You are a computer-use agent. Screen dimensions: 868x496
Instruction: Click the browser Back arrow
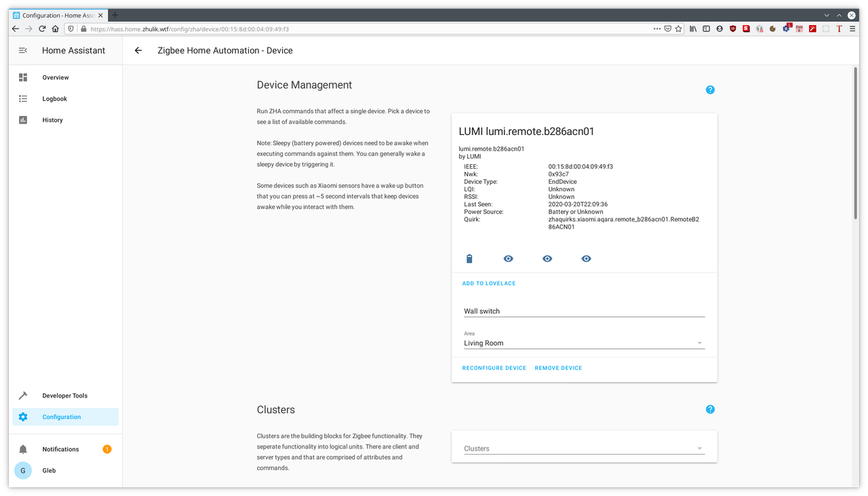coord(16,29)
